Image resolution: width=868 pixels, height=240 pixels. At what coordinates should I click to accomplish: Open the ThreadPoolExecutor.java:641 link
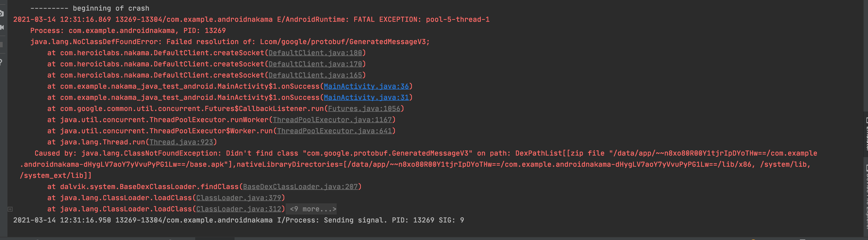click(334, 131)
